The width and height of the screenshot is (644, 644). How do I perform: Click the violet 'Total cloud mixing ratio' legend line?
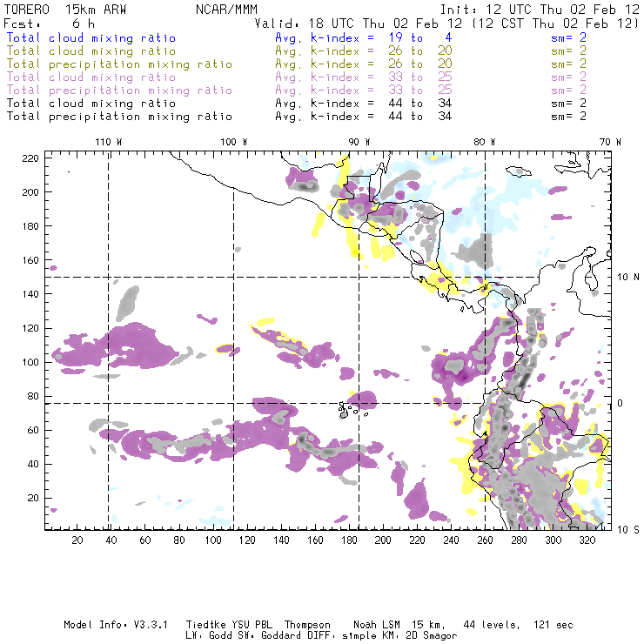[x=91, y=77]
